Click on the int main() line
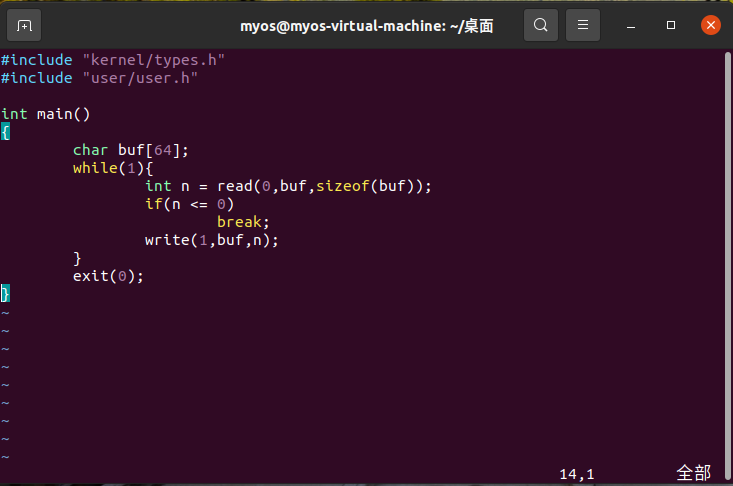 pos(45,114)
